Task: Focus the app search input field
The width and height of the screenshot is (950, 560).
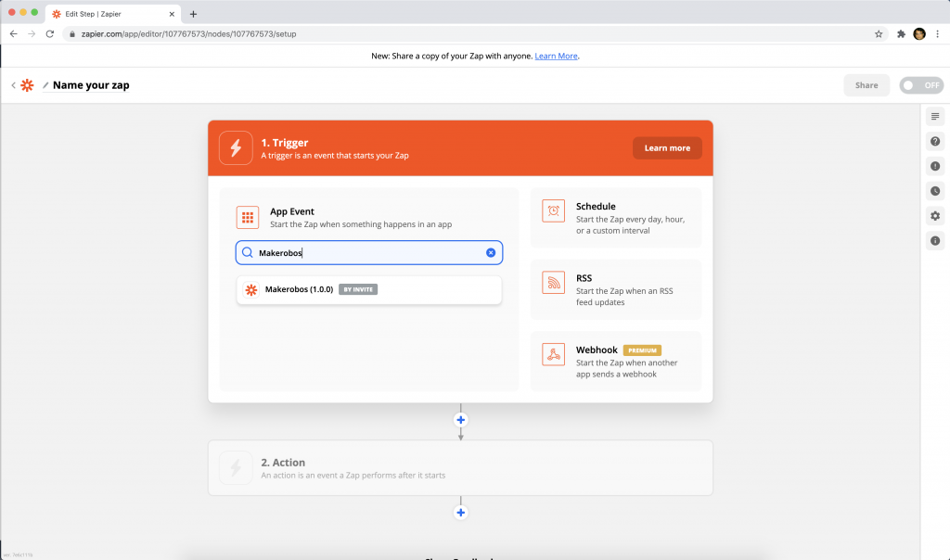Action: tap(369, 252)
